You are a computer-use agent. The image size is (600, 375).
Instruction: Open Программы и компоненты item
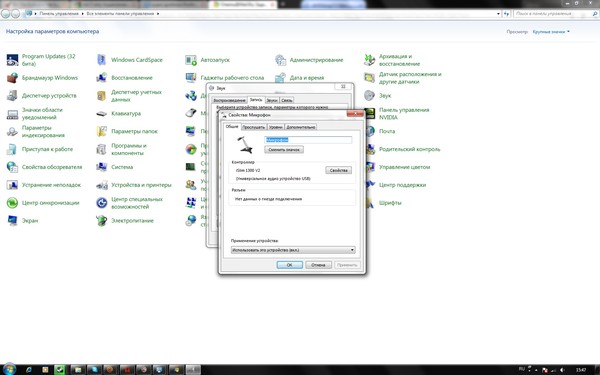click(x=122, y=149)
